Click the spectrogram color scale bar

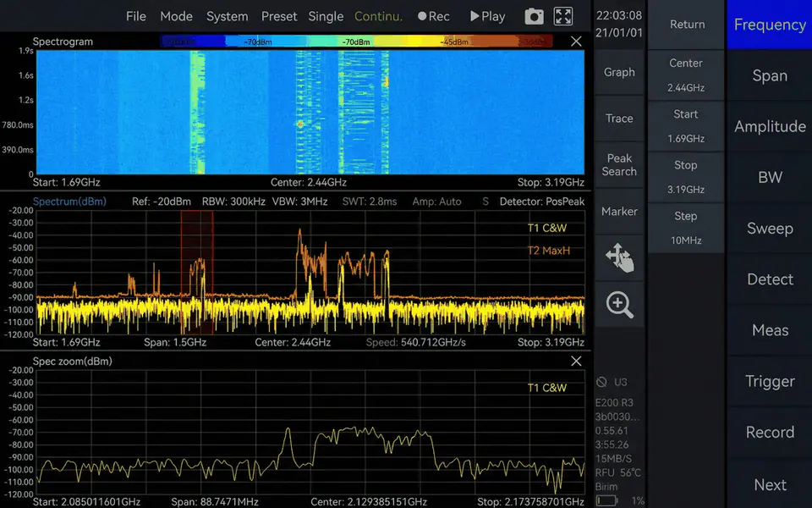[x=356, y=41]
